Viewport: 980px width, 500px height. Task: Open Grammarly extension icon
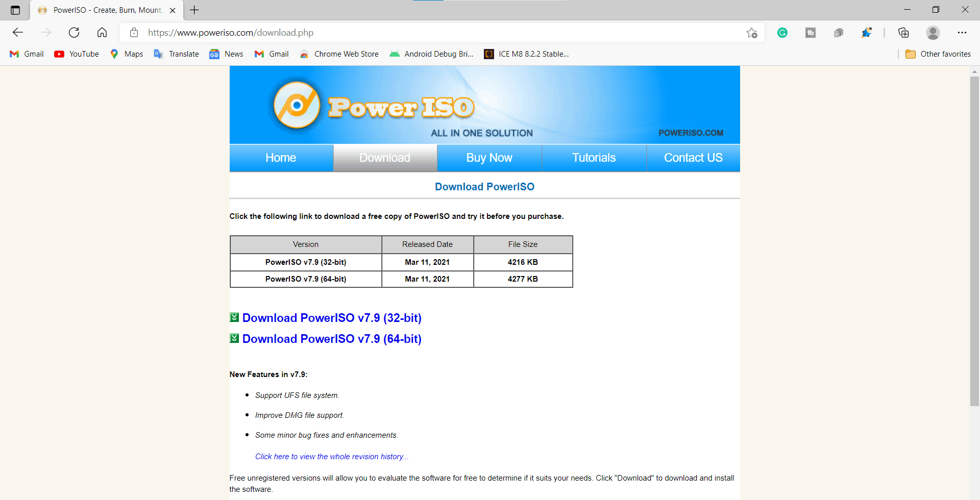point(782,33)
